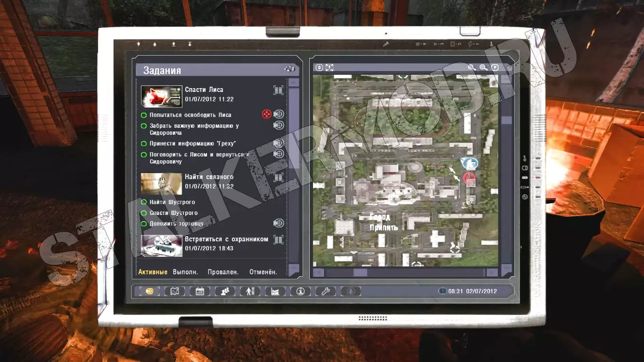The width and height of the screenshot is (644, 362).
Task: Click the Встретиться с охранником task thumbnail
Action: [162, 246]
